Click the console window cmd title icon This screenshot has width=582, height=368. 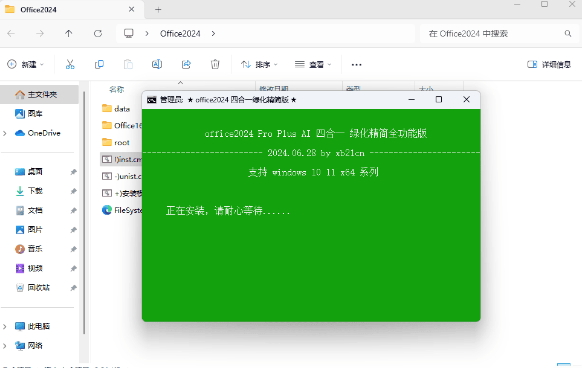coord(151,100)
